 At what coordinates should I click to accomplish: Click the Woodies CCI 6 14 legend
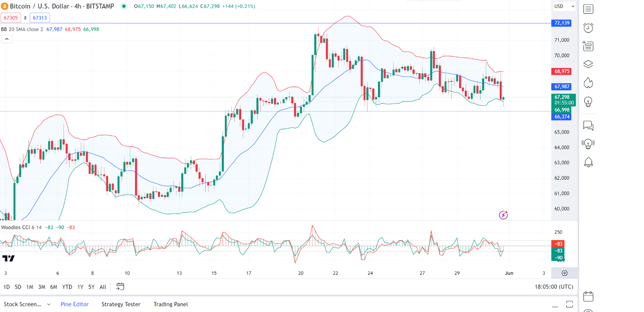(x=21, y=227)
